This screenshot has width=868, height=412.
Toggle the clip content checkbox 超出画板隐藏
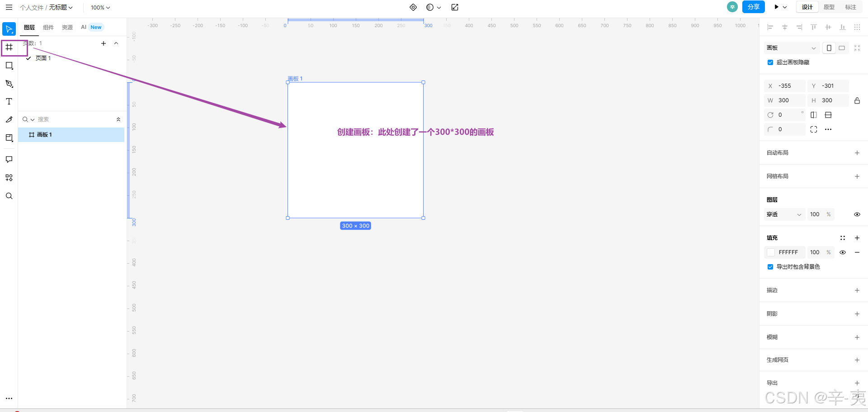770,62
